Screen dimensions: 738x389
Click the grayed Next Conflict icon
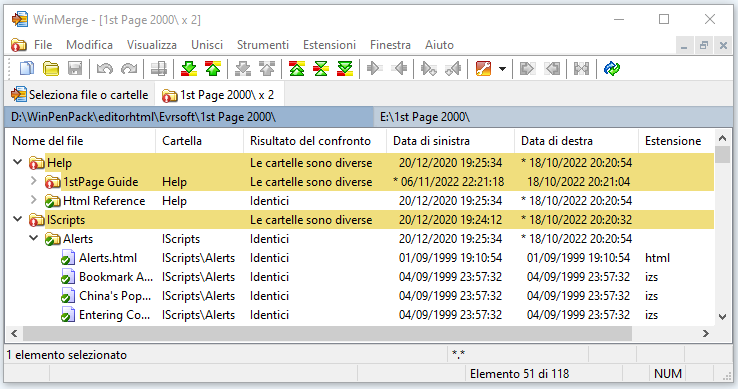click(243, 69)
